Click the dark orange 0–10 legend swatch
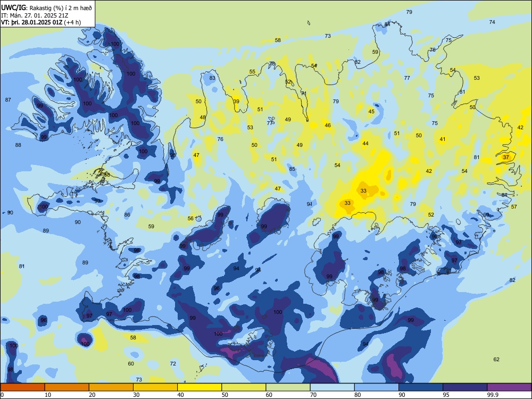532x399 pixels. (22, 387)
